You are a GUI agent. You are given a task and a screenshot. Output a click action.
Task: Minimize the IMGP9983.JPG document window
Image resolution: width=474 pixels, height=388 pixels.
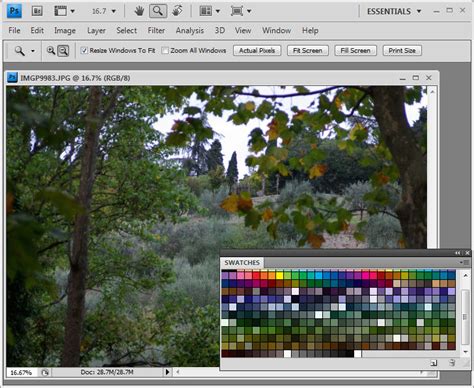click(403, 79)
